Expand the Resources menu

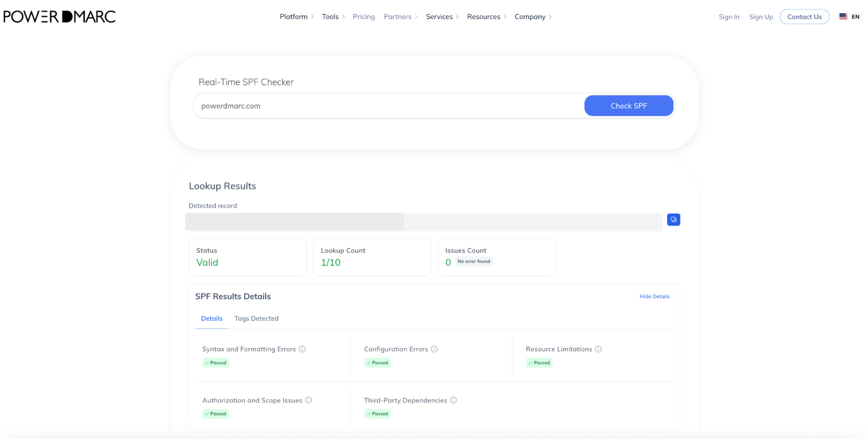[x=486, y=17]
